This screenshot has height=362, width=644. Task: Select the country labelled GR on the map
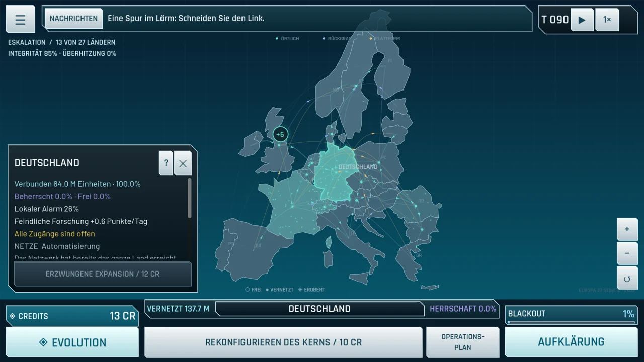point(419,255)
